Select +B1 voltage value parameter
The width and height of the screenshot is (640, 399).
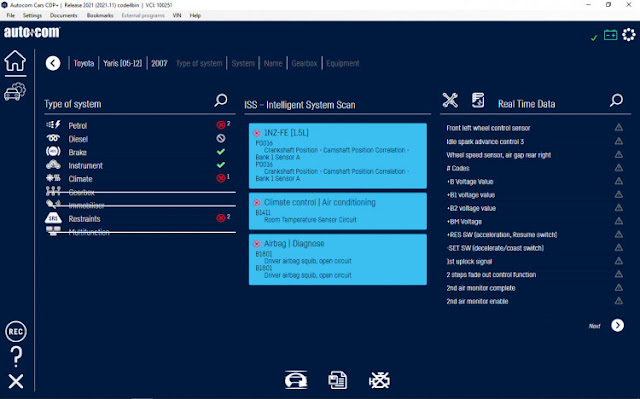tap(471, 195)
